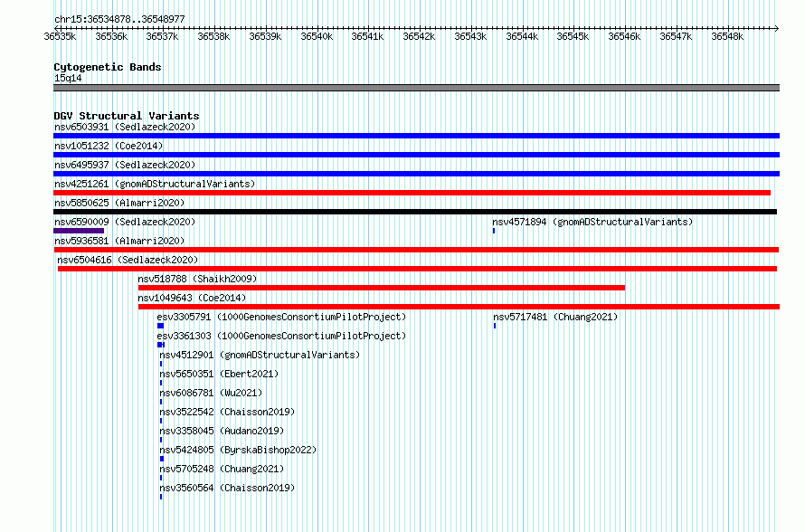Viewport: 805px width, 532px height.
Task: Select the blue bar of nsv1051232
Action: pyautogui.click(x=416, y=155)
